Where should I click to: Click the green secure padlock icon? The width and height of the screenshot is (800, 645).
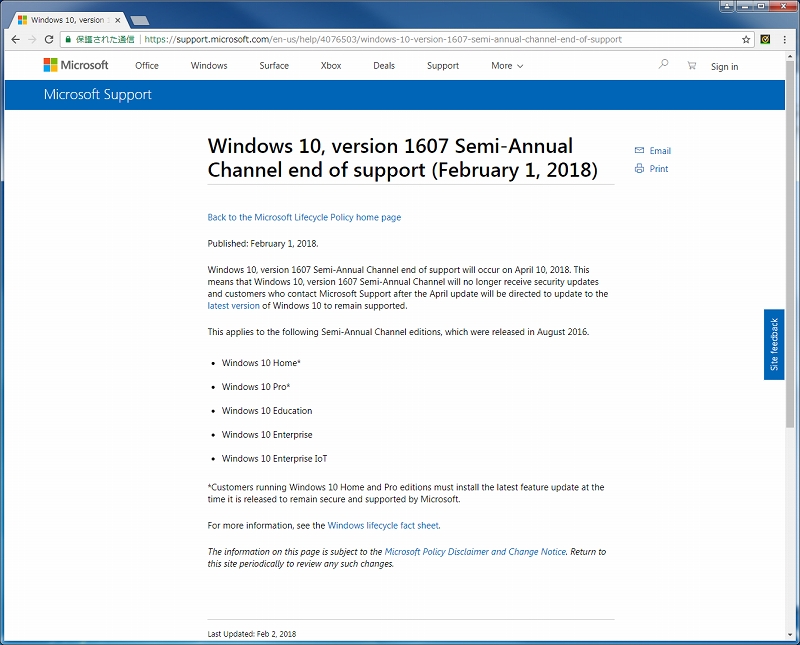(68, 39)
